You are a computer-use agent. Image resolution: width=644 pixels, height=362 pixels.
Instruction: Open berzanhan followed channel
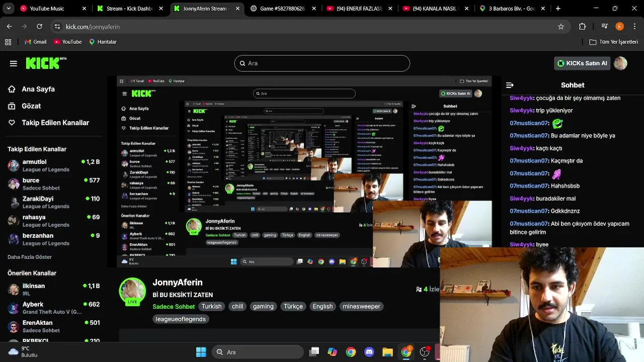(x=54, y=239)
